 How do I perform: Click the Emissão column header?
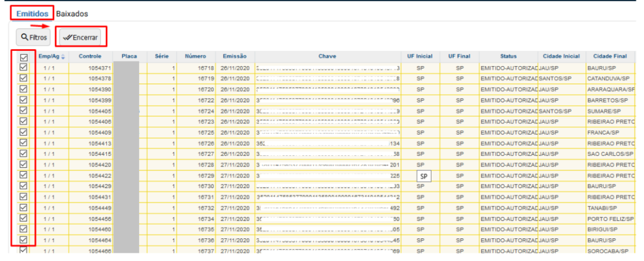pyautogui.click(x=234, y=57)
